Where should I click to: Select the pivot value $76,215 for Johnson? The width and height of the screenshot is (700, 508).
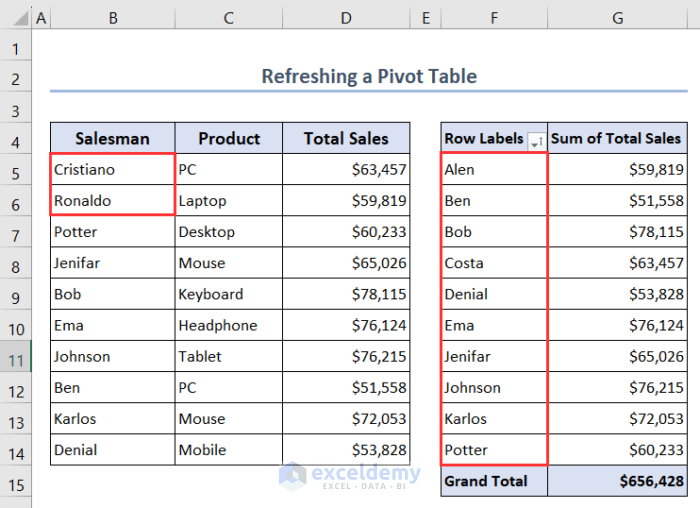pos(617,387)
